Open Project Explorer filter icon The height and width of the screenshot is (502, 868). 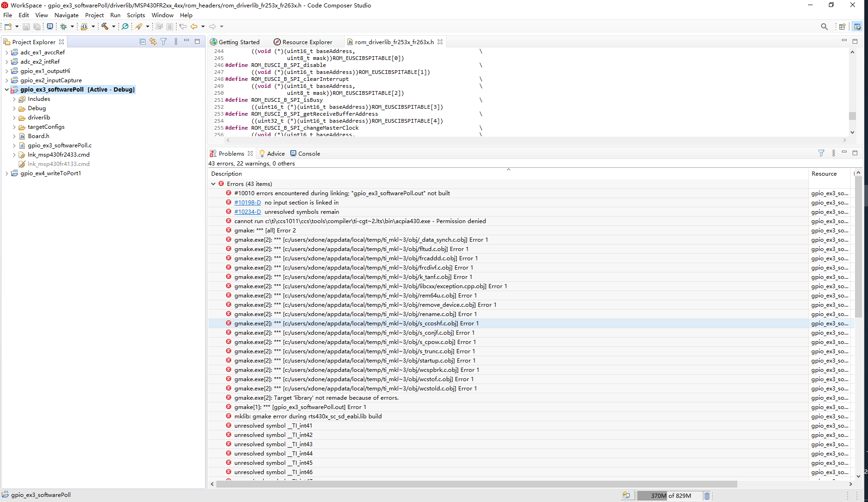[164, 41]
